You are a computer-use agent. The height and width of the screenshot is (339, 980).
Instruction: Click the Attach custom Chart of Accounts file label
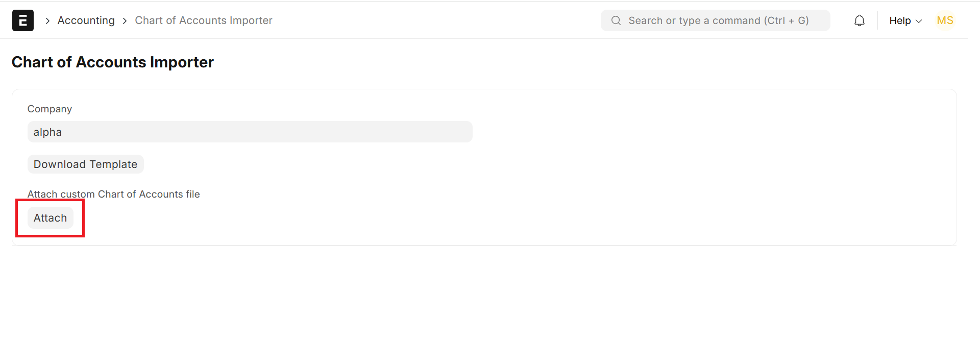point(113,194)
